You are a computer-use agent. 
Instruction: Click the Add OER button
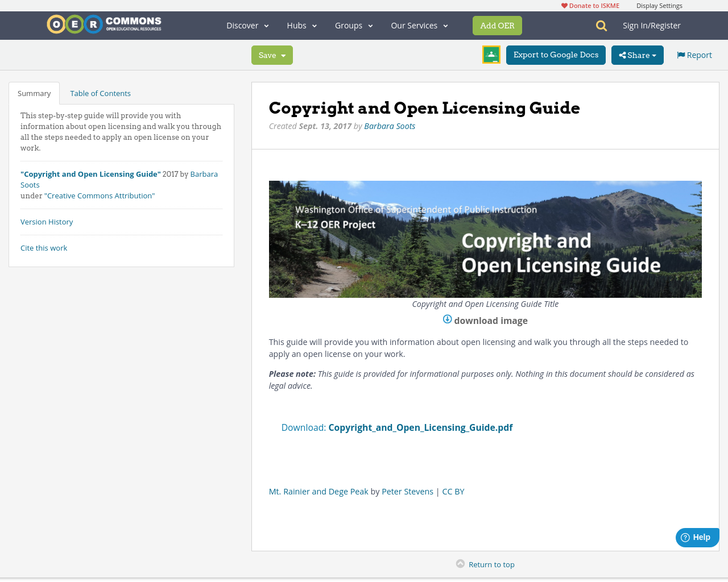click(x=497, y=25)
